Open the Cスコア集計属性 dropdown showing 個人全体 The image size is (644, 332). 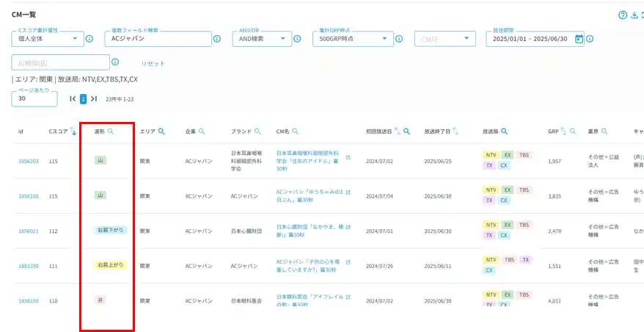click(48, 39)
